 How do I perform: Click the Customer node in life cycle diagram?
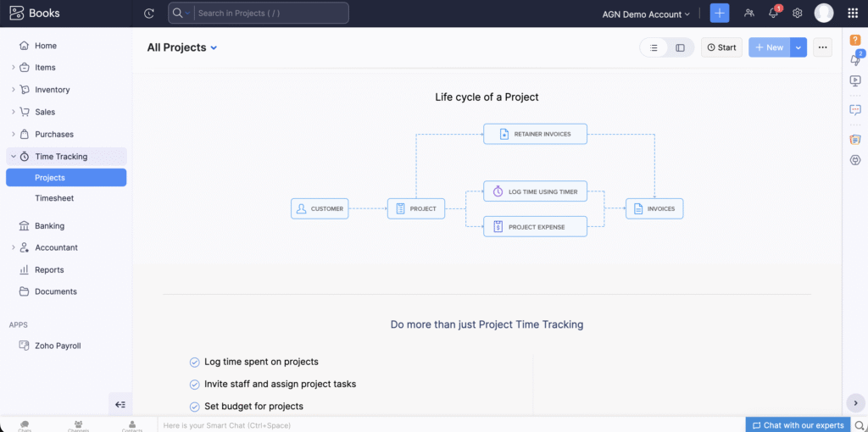(320, 209)
